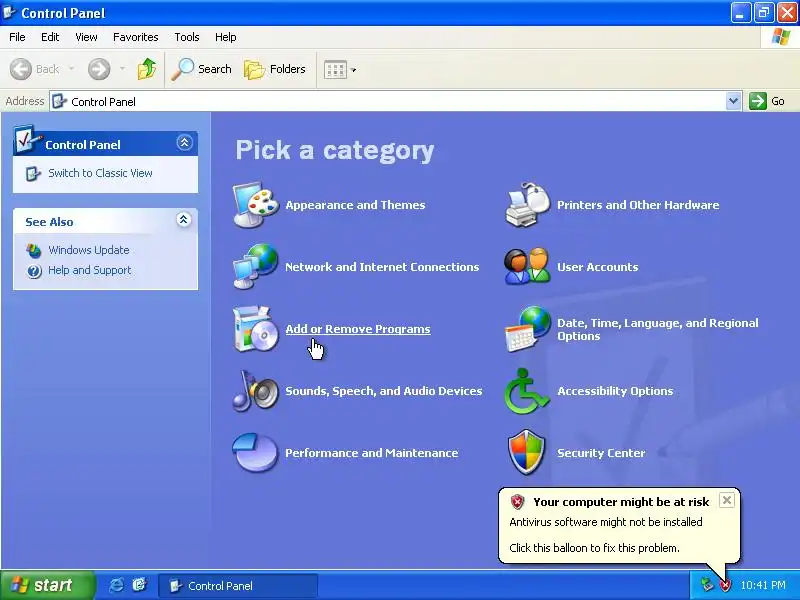Click the Switch to Classic View link
Image resolution: width=800 pixels, height=600 pixels.
100,173
